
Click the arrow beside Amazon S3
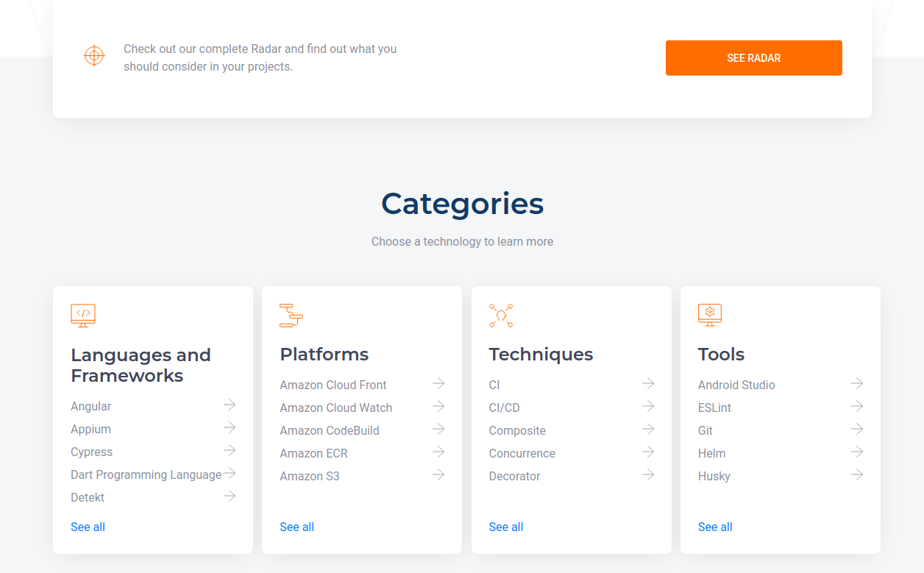(x=438, y=474)
